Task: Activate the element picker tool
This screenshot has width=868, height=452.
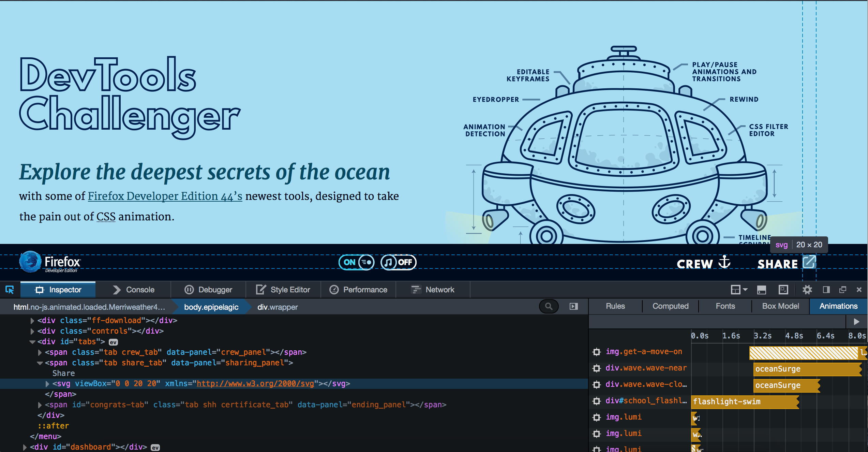Action: (x=10, y=290)
